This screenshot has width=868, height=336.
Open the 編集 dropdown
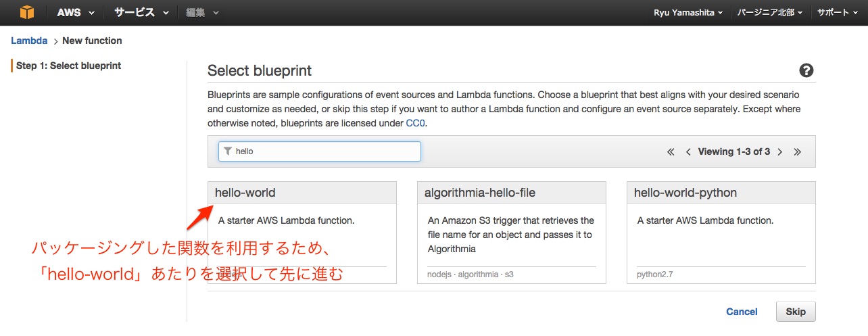tap(203, 13)
